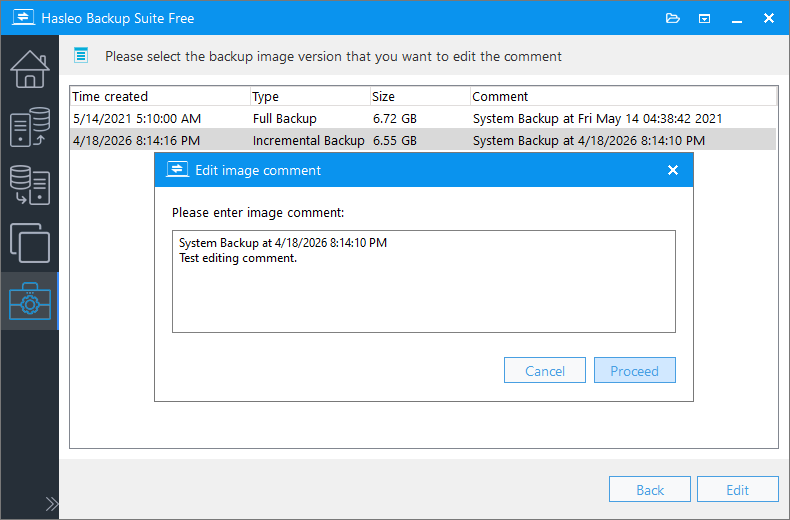Screen dimensions: 790x520
Task: Expand the sidebar with double-chevron icon
Action: [51, 504]
